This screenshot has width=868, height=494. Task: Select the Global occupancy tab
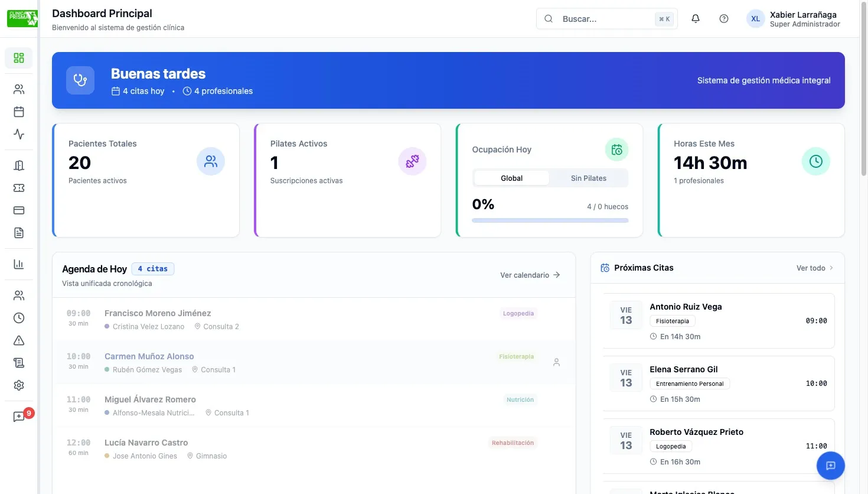click(512, 178)
